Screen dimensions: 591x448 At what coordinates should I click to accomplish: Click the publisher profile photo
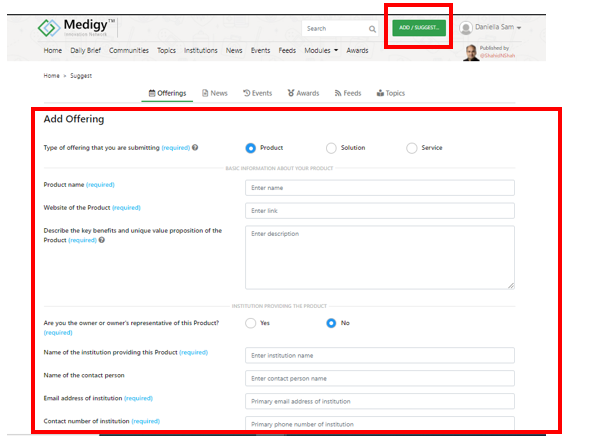pyautogui.click(x=470, y=53)
